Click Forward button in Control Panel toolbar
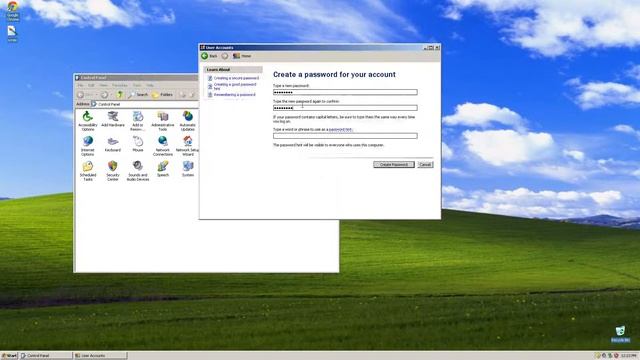640x360 pixels. point(104,95)
